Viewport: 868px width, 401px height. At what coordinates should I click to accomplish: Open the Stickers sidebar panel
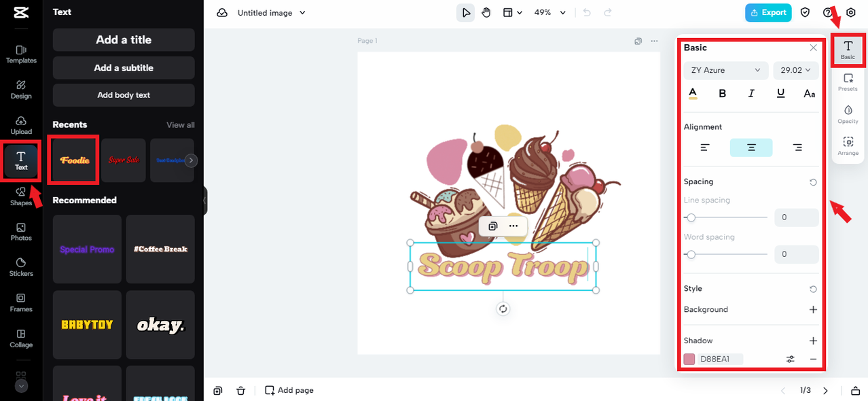tap(21, 268)
